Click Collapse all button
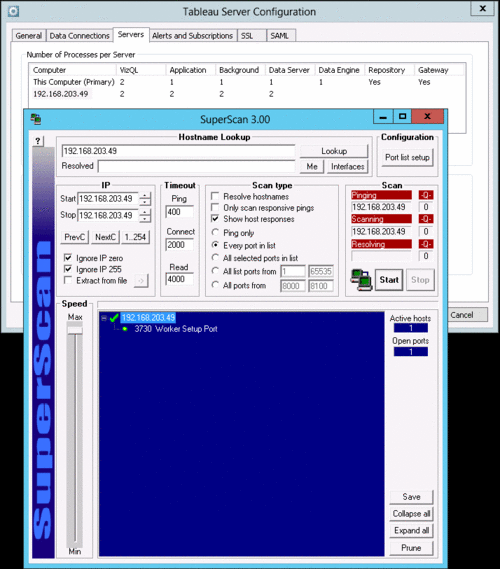This screenshot has width=500, height=569. pos(411,514)
